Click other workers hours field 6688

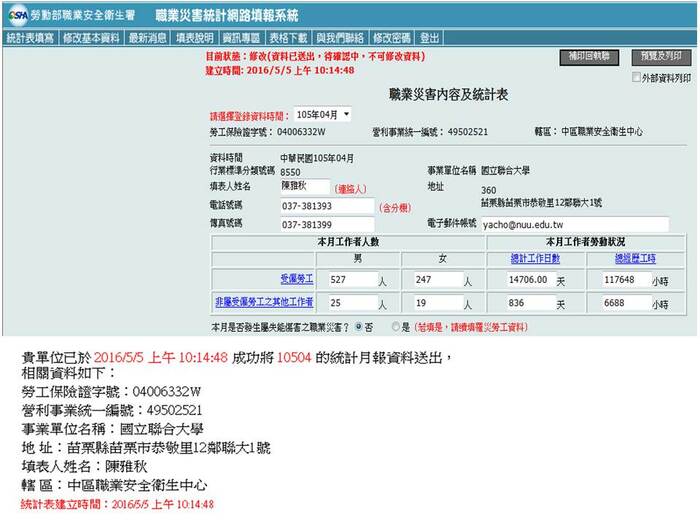626,303
